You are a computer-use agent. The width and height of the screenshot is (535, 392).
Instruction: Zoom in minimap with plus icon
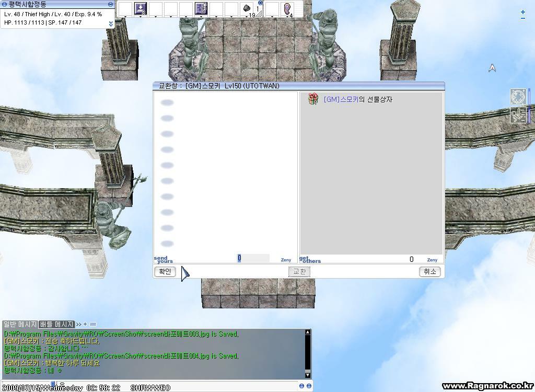(523, 11)
